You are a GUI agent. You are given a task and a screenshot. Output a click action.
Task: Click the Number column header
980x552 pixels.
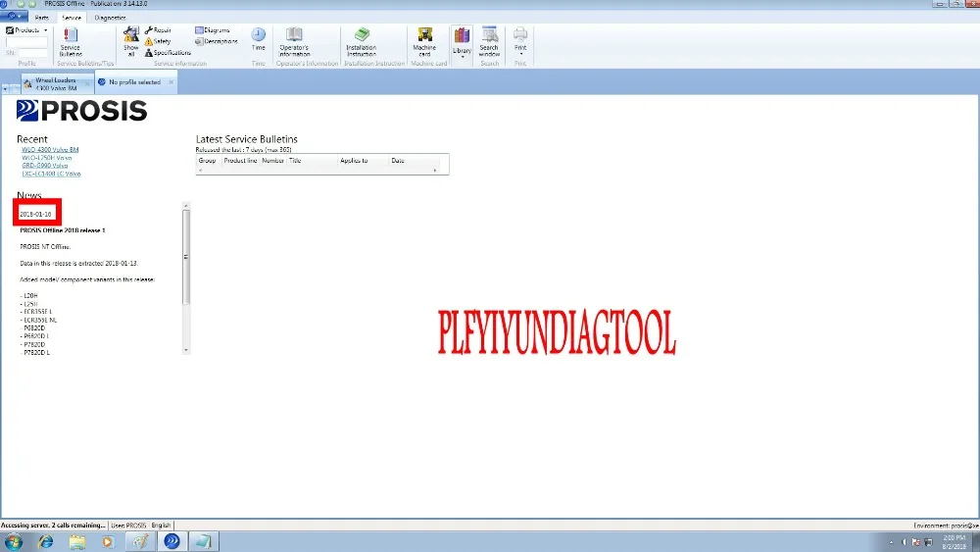tap(273, 161)
